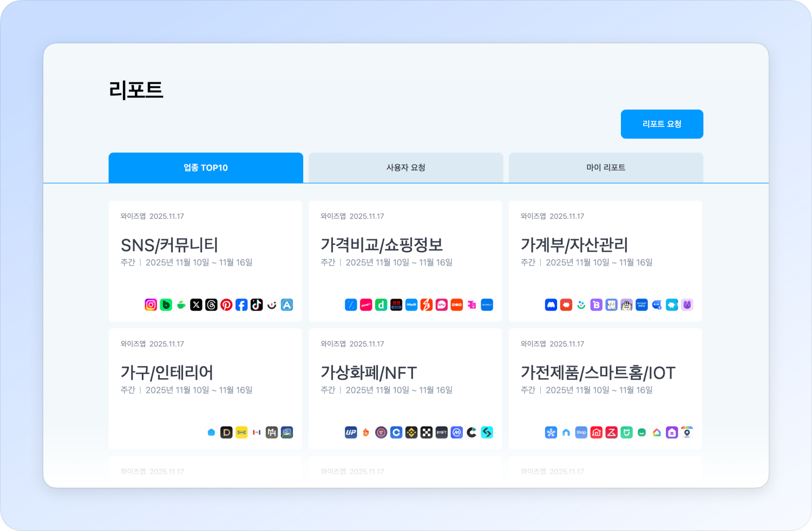
Task: Click the green coffee cup cafe icon
Action: (181, 305)
